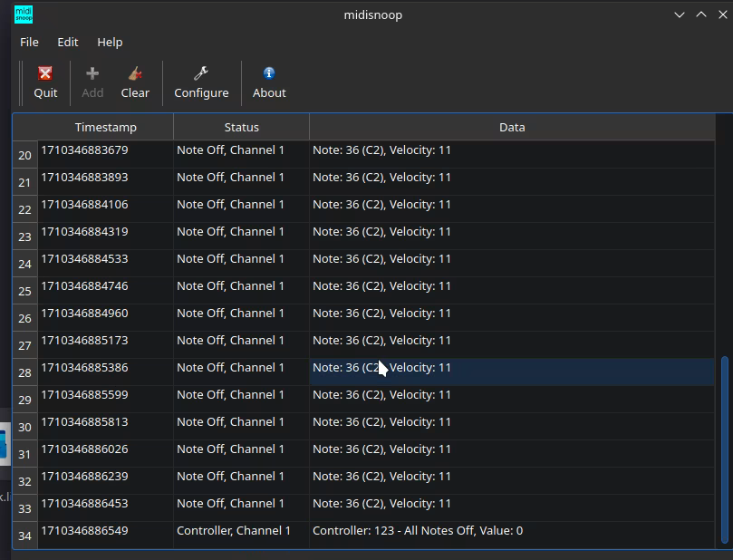Select row header 27
733x560 pixels.
24,345
